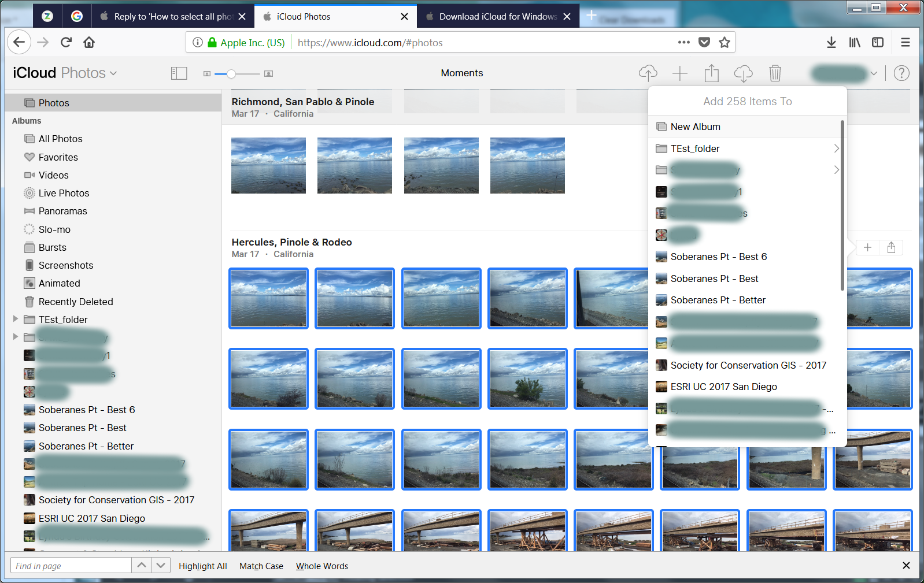This screenshot has width=924, height=583.
Task: Choose New Album in the Add To popup
Action: tap(745, 127)
